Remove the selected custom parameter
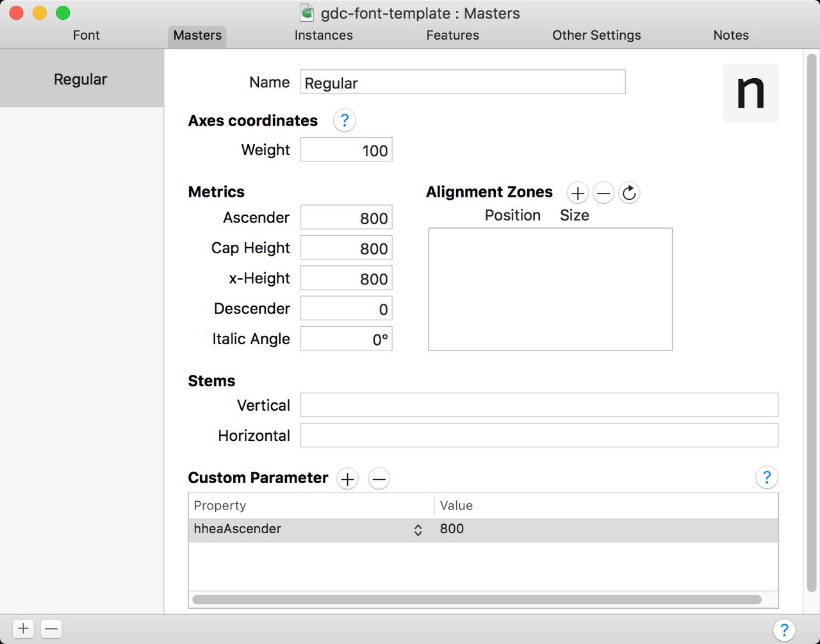The width and height of the screenshot is (820, 644). coord(379,479)
